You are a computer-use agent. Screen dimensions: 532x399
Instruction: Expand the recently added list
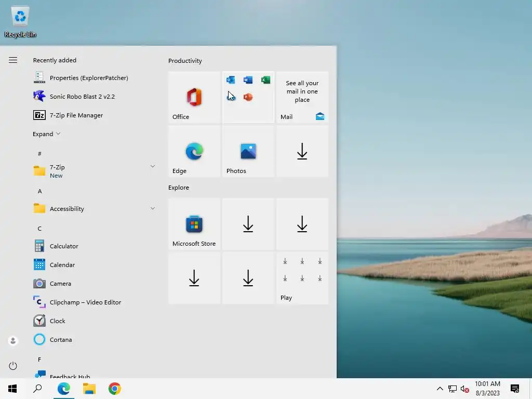(46, 134)
